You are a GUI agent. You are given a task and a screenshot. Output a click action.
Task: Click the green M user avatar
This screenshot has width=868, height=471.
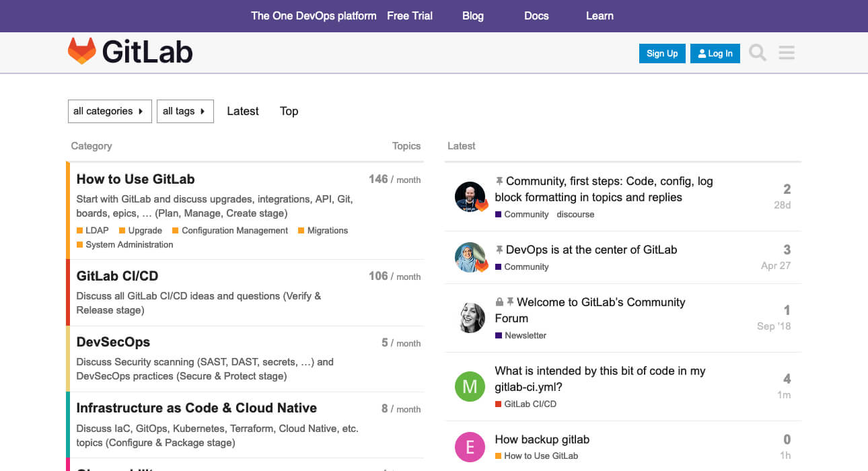pyautogui.click(x=470, y=386)
